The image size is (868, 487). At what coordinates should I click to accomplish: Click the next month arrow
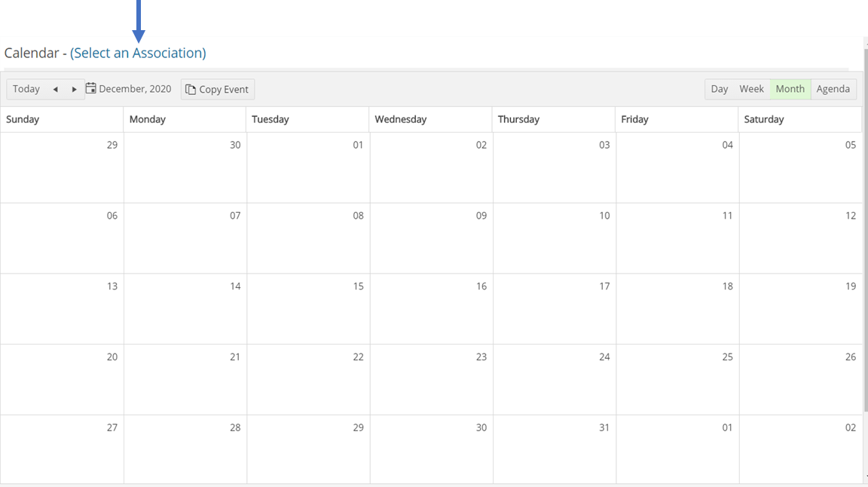[x=74, y=89]
